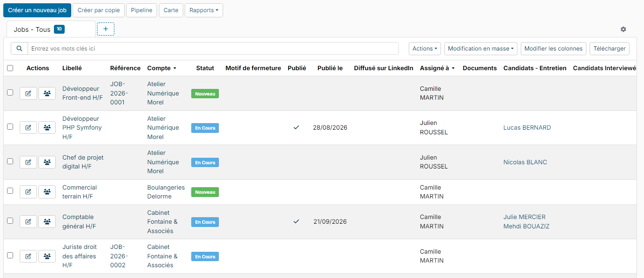644x278 pixels.
Task: Open candidates for Comptable général H/F
Action: click(x=47, y=221)
